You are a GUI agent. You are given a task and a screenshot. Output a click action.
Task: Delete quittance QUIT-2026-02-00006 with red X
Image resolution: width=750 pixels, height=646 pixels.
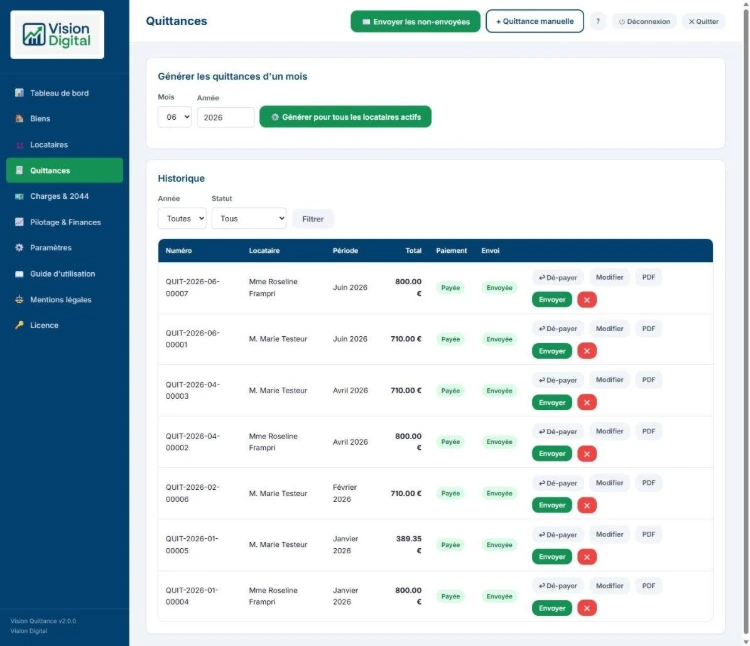click(587, 505)
